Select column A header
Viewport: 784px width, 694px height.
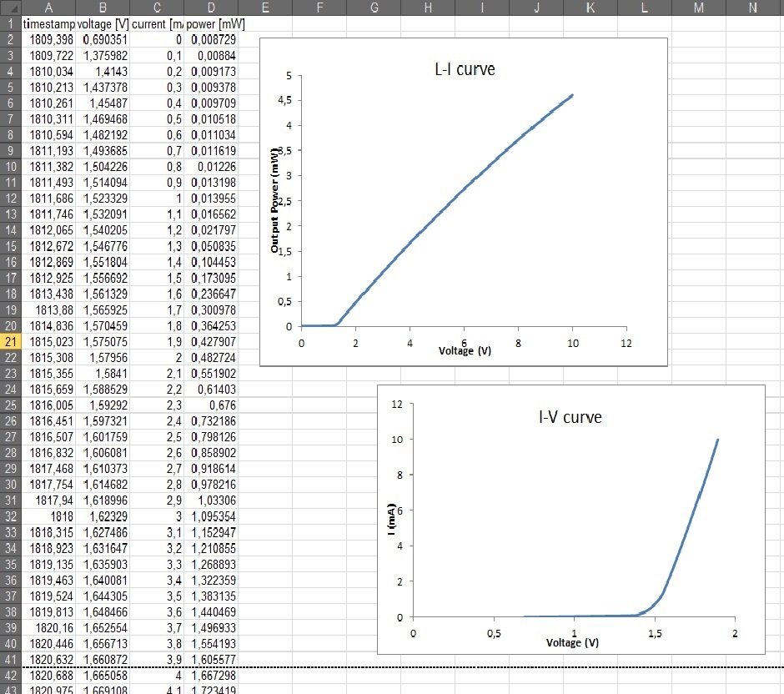[x=48, y=8]
